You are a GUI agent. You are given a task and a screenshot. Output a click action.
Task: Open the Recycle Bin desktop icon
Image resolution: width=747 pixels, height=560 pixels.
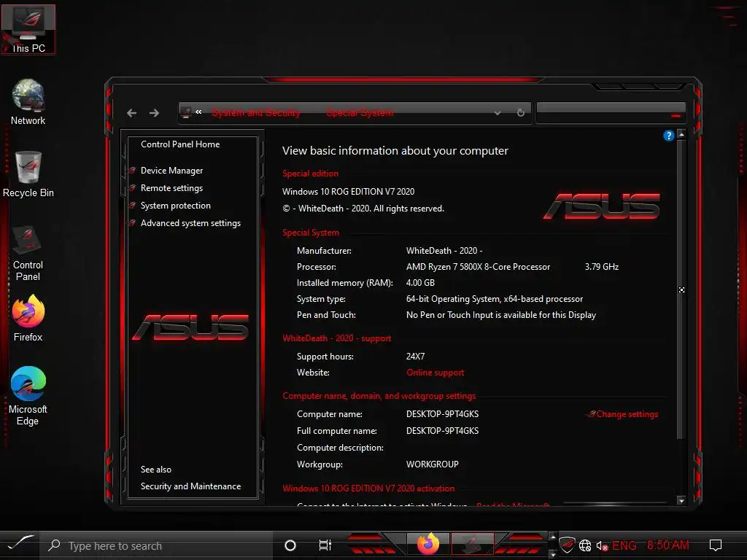pyautogui.click(x=28, y=174)
